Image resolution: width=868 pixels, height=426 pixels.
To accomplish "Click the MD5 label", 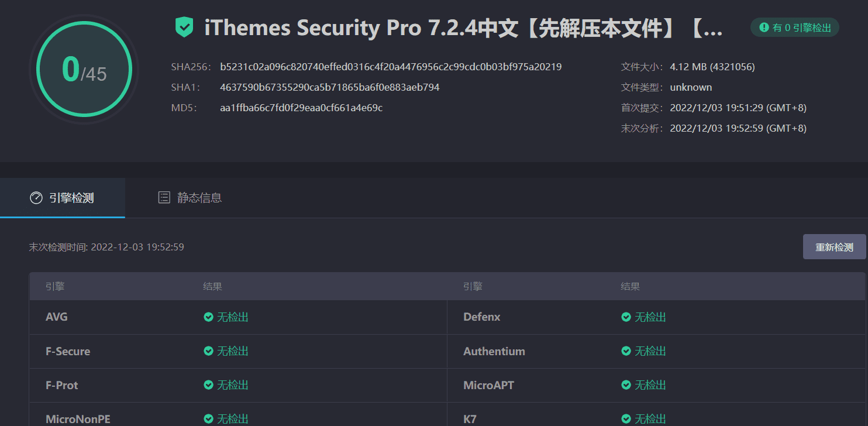I will [x=184, y=108].
